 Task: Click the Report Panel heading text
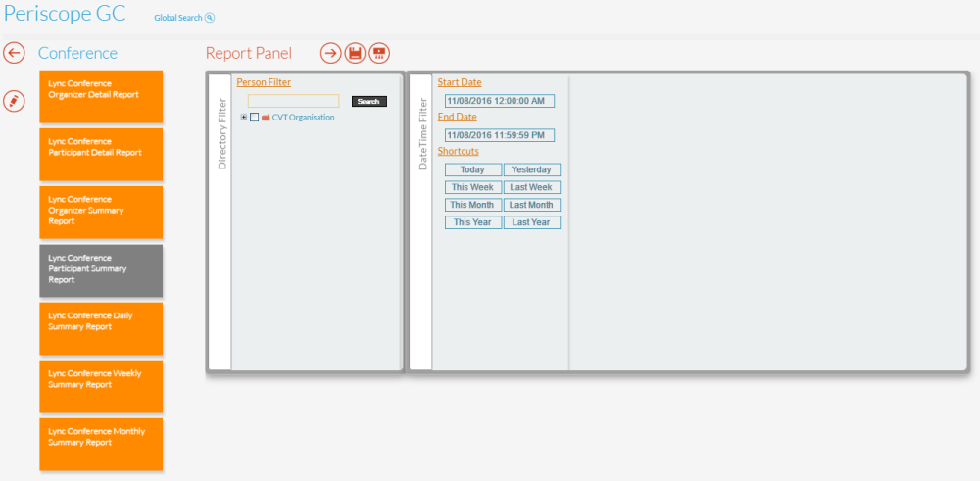249,53
